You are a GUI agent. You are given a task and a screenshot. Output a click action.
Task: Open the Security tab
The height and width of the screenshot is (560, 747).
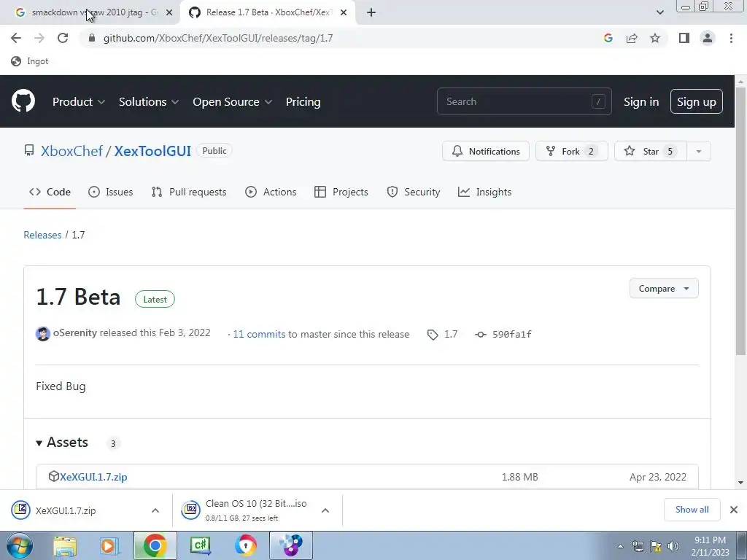click(413, 192)
